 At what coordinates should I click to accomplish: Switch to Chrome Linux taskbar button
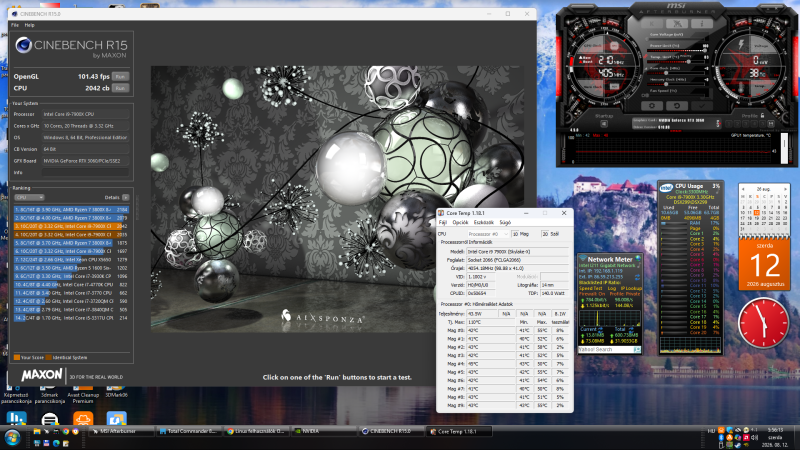[256, 432]
